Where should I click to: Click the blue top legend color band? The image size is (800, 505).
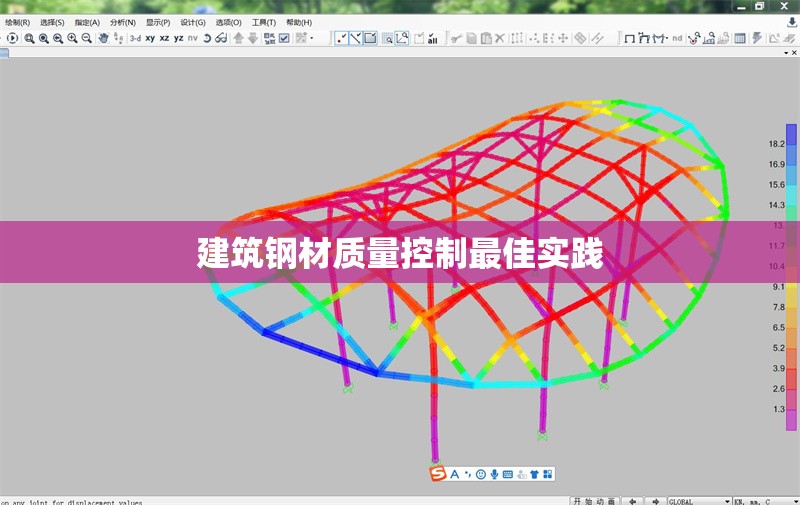791,134
